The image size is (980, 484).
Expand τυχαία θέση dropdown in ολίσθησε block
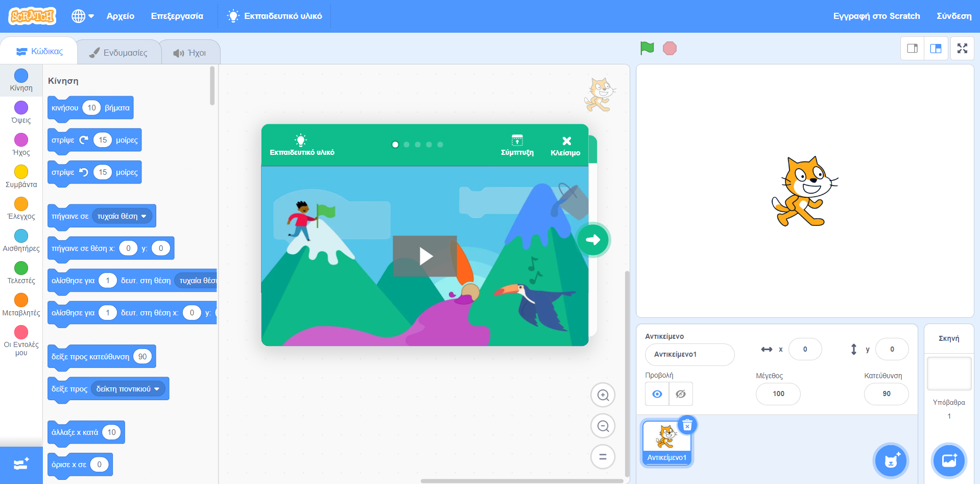tap(196, 281)
